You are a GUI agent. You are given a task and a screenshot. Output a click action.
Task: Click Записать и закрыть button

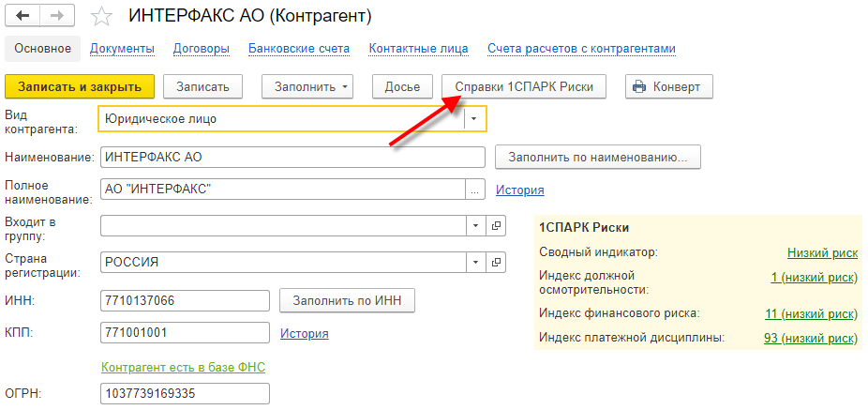pyautogui.click(x=79, y=87)
